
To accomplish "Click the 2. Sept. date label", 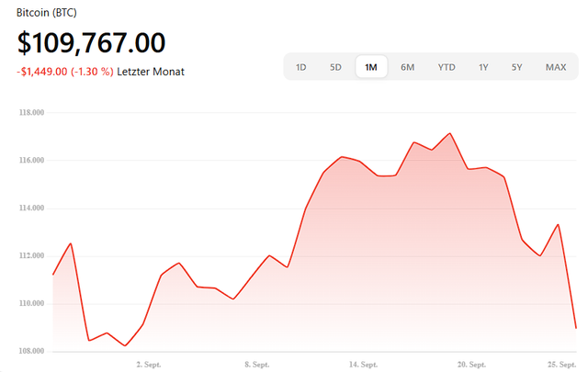I will coord(149,365).
